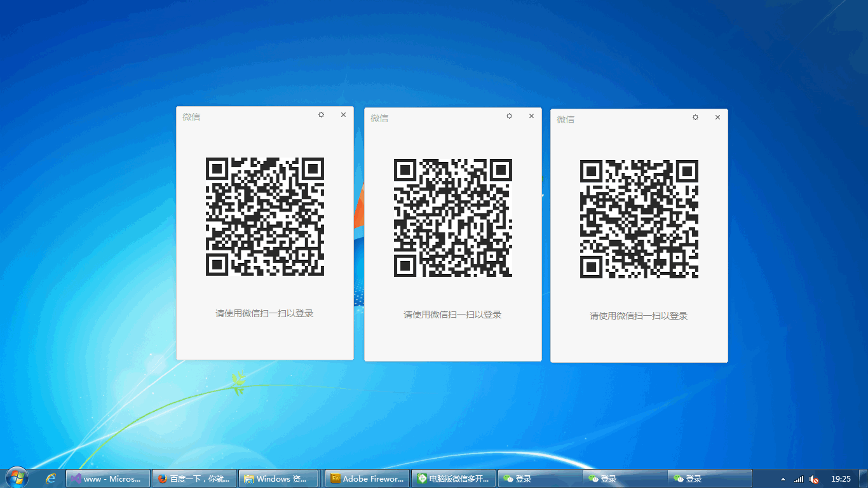Screen dimensions: 868x488
Task: Activate the first 登录 WeChat taskbar button
Action: (540, 478)
